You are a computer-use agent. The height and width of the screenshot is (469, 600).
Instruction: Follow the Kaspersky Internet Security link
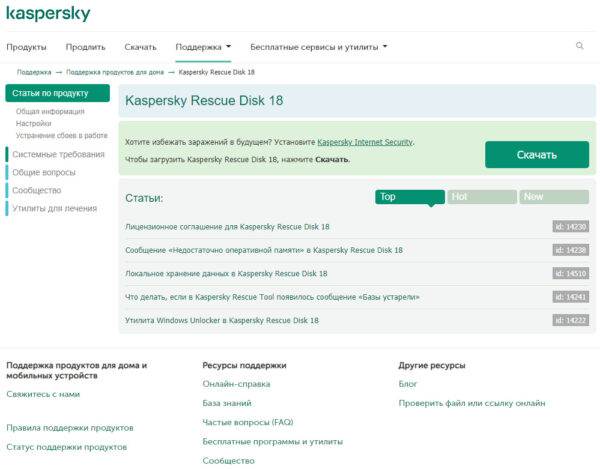365,142
